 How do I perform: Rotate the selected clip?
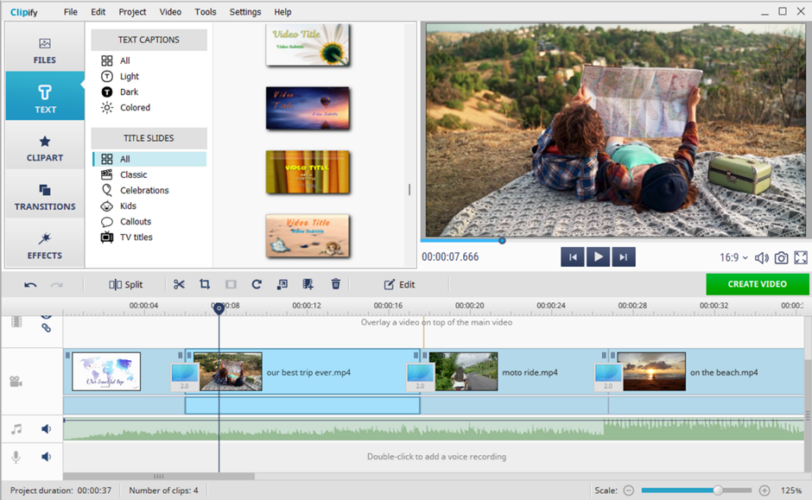256,284
